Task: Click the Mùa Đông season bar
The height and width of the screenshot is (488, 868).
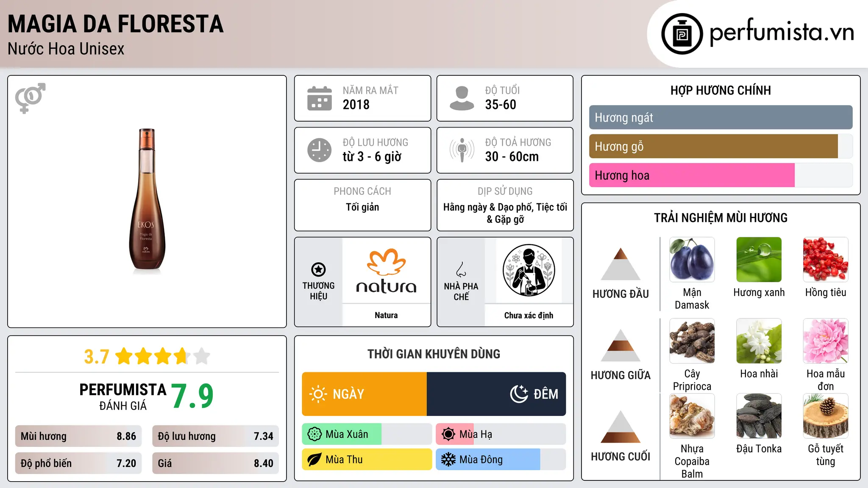Action: (501, 460)
